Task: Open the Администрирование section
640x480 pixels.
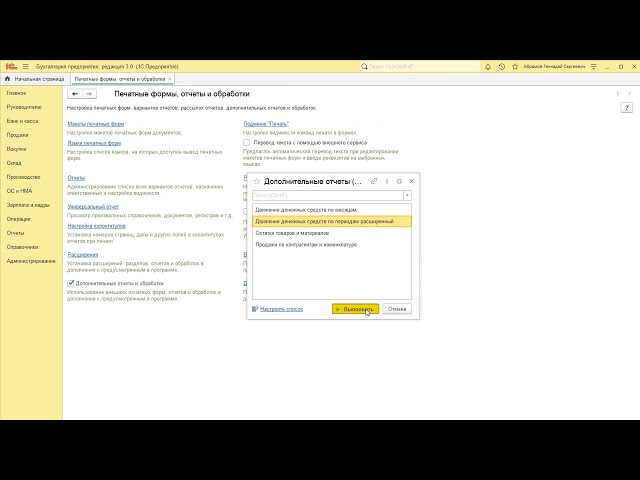Action: (31, 261)
